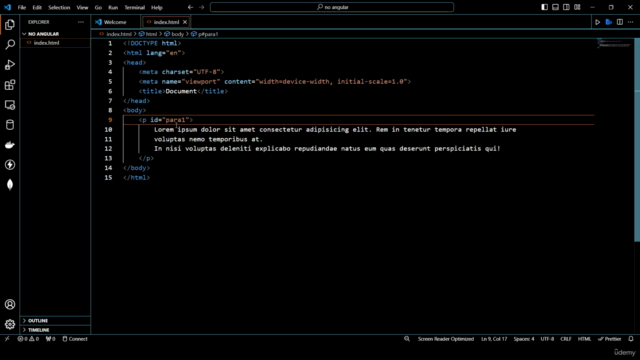
Task: Open the Docker whale icon view
Action: [10, 145]
